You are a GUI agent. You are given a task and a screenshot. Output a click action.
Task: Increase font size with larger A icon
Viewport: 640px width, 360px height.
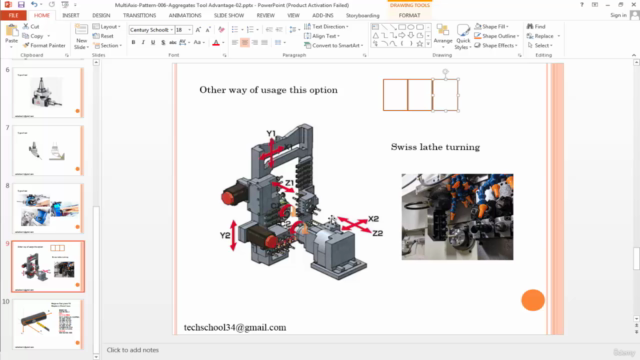pos(198,30)
